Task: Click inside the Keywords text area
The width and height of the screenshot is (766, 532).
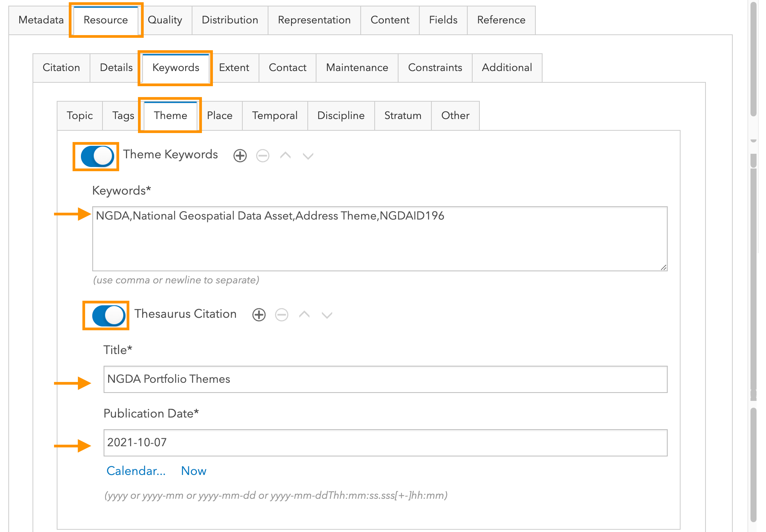Action: 378,238
